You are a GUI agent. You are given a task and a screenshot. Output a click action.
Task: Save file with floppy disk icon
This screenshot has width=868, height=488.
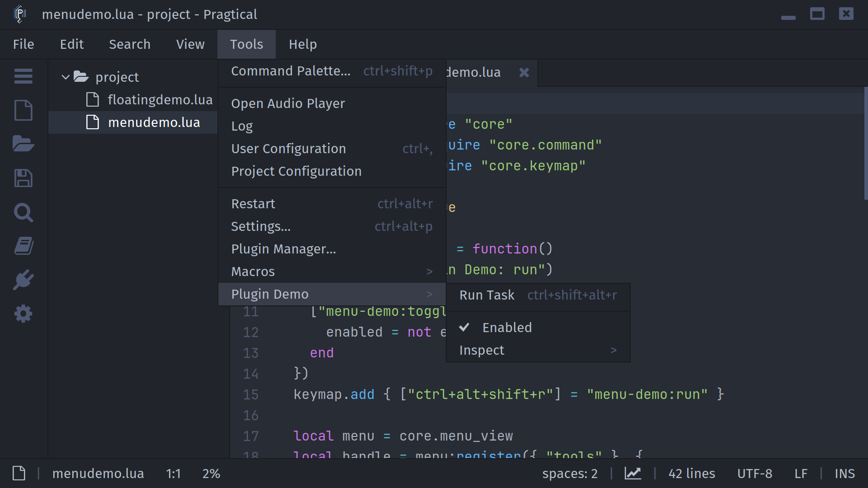coord(23,178)
